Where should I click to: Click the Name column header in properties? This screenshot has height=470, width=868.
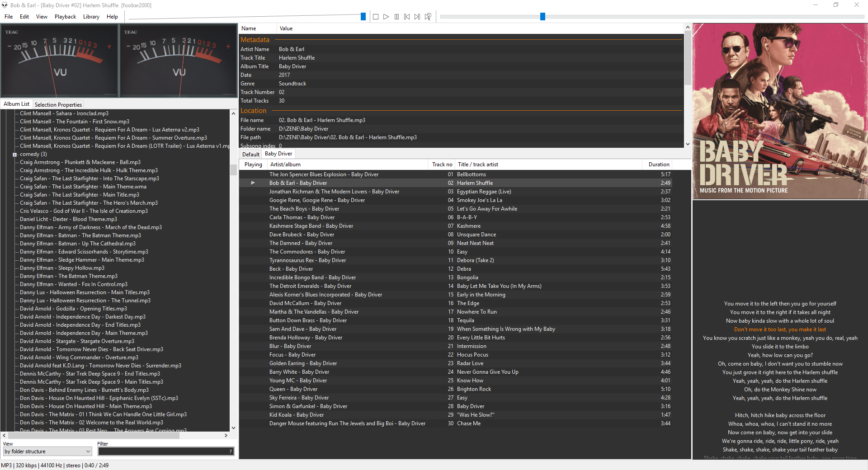tap(258, 28)
